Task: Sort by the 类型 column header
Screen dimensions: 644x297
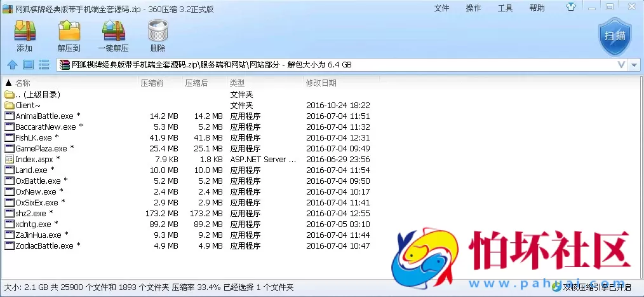Action: [x=238, y=83]
